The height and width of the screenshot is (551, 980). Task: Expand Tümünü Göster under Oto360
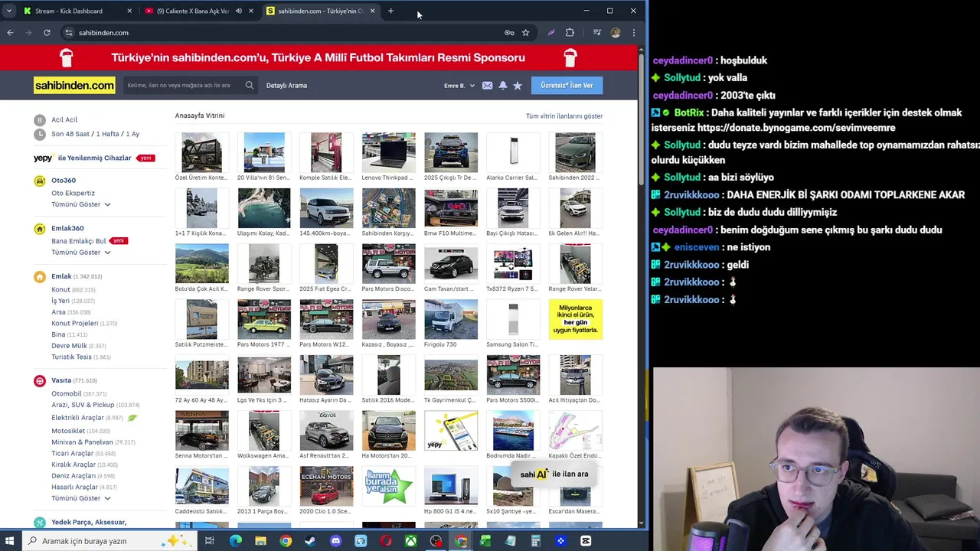(x=81, y=204)
